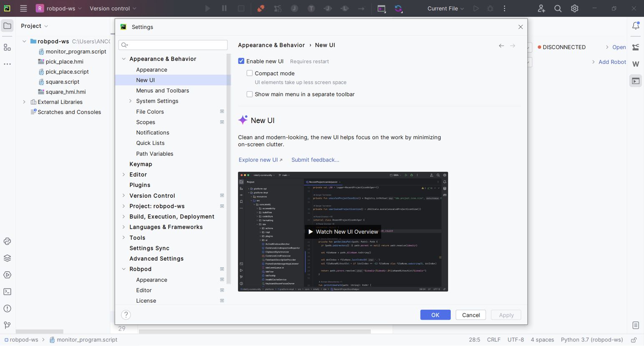
Task: Click the circled J toolbar icon
Action: 295,8
